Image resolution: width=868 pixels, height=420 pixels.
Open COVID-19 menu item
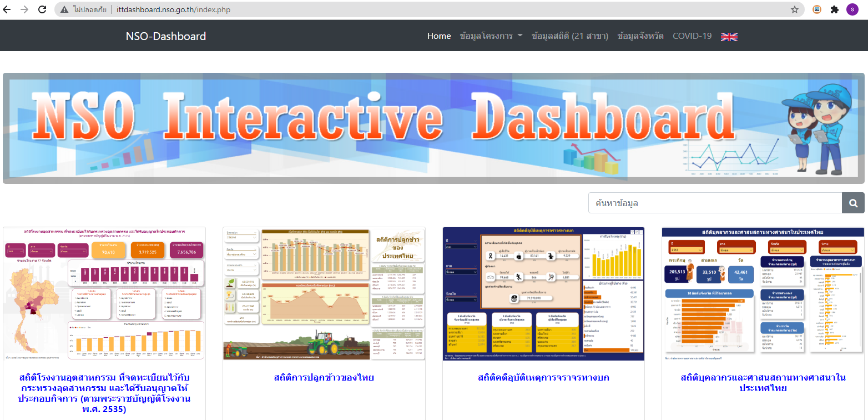(x=692, y=36)
